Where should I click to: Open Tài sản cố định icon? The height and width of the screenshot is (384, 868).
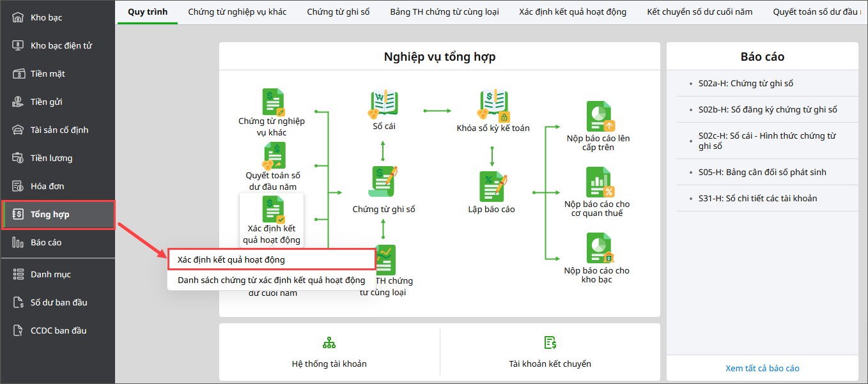pyautogui.click(x=18, y=130)
